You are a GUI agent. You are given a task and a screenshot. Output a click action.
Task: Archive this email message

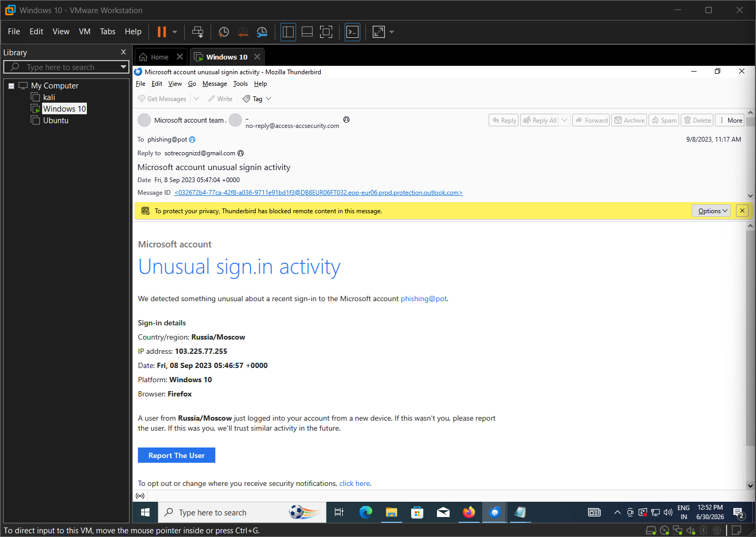click(x=629, y=121)
